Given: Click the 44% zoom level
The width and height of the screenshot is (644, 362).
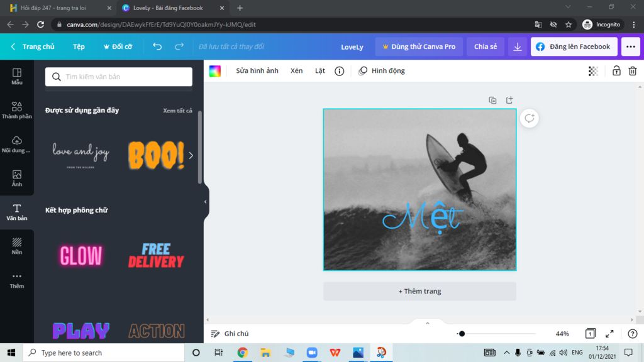Looking at the screenshot, I should click(x=562, y=334).
